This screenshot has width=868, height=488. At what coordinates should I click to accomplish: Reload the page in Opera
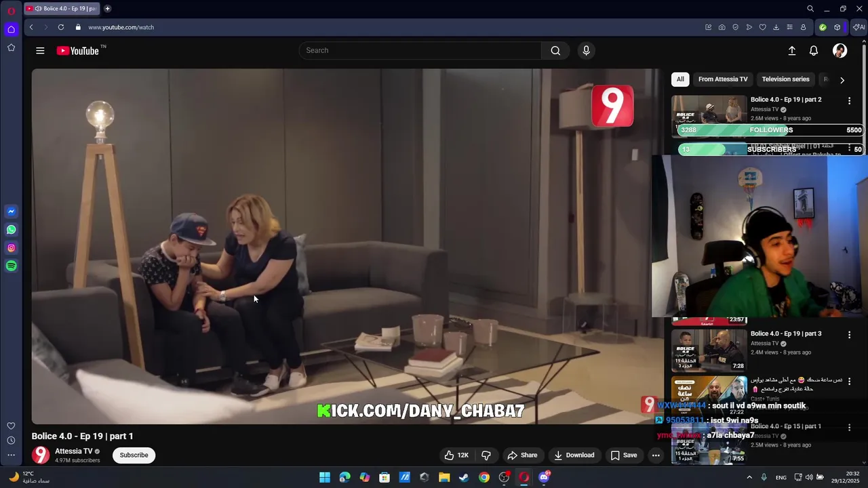pos(61,27)
